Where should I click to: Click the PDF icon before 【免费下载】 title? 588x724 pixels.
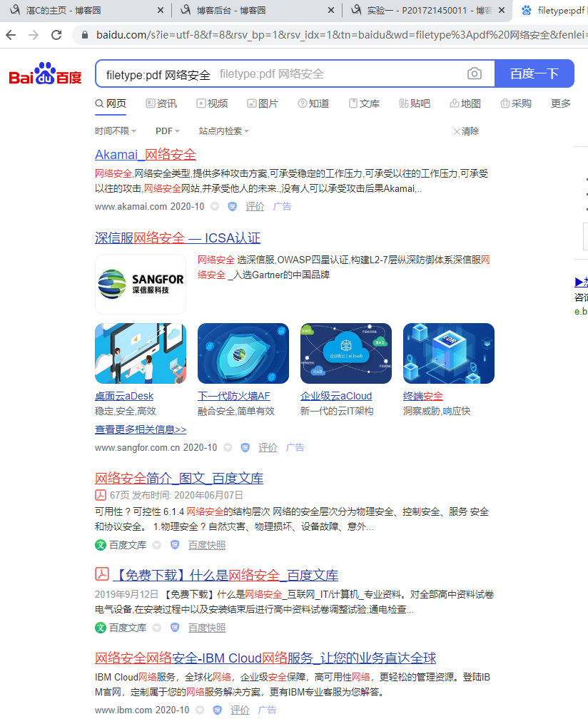pos(101,574)
